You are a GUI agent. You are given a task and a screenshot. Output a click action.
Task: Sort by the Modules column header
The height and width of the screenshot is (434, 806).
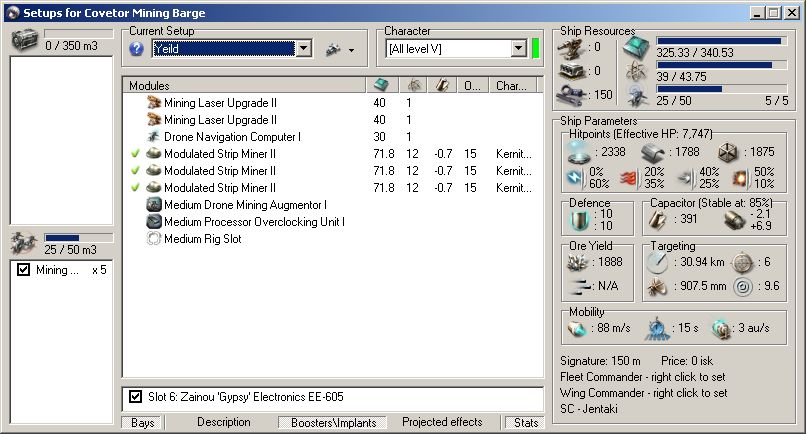click(244, 85)
